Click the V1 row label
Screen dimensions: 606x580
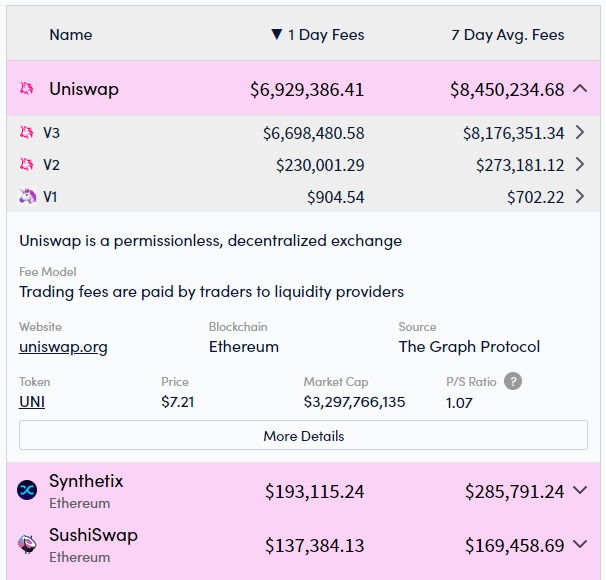[50, 197]
